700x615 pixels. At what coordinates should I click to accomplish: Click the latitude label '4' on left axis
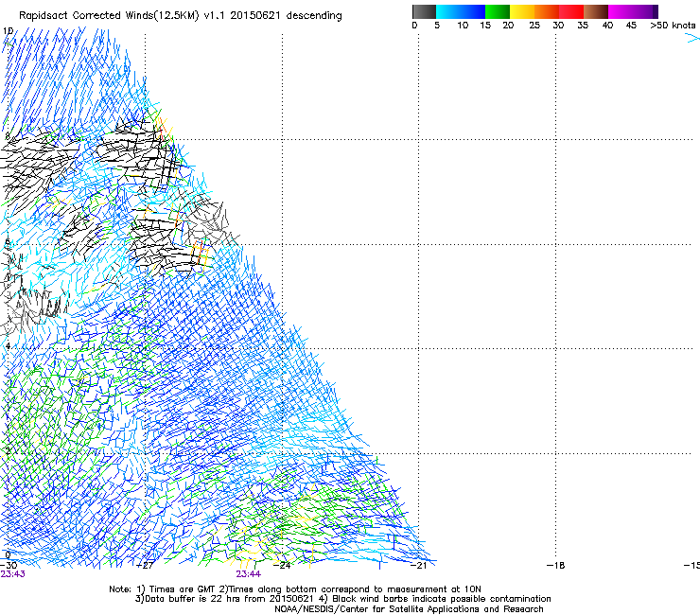(8, 346)
